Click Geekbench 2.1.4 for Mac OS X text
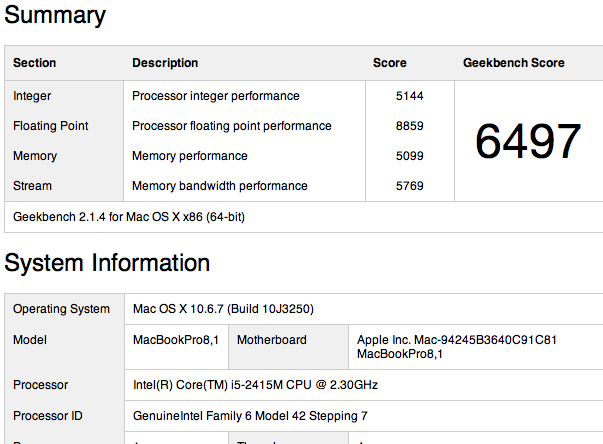The width and height of the screenshot is (603, 444). (129, 217)
